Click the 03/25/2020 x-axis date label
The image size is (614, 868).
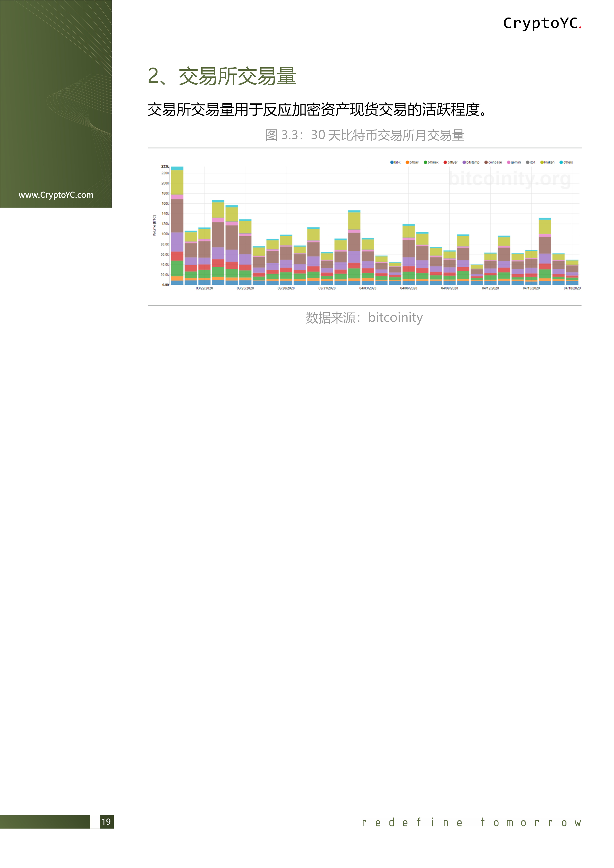pyautogui.click(x=245, y=288)
